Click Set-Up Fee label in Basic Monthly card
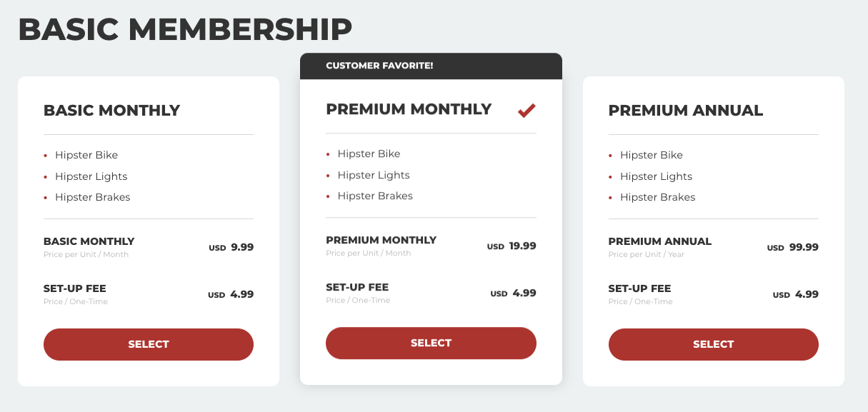868x412 pixels. (x=75, y=288)
